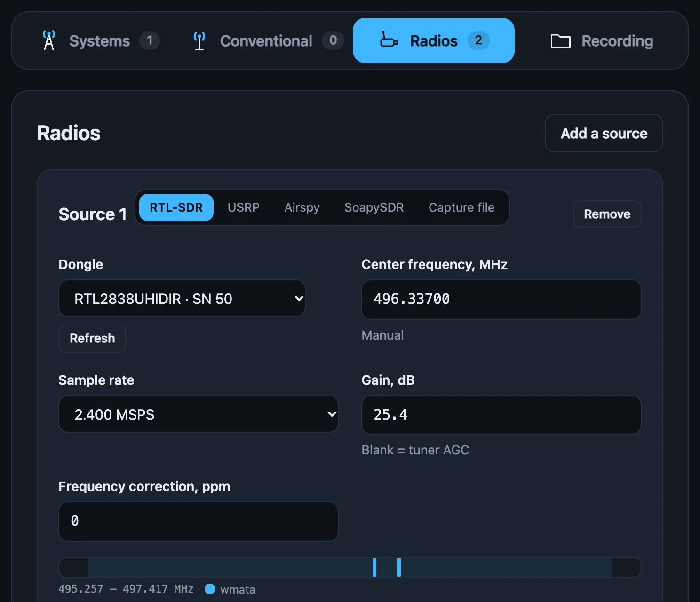The image size is (700, 602).
Task: Click the Frequency correction ppm field
Action: tap(199, 522)
